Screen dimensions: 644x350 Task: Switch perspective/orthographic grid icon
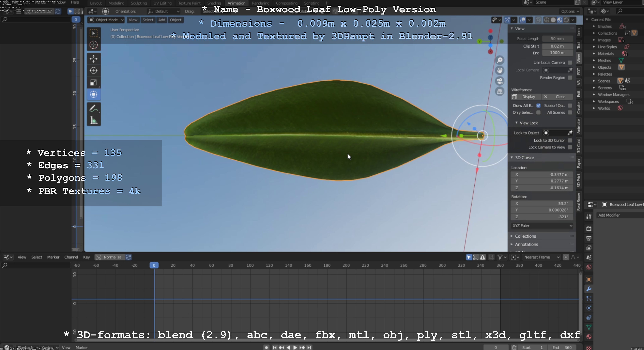[x=500, y=92]
